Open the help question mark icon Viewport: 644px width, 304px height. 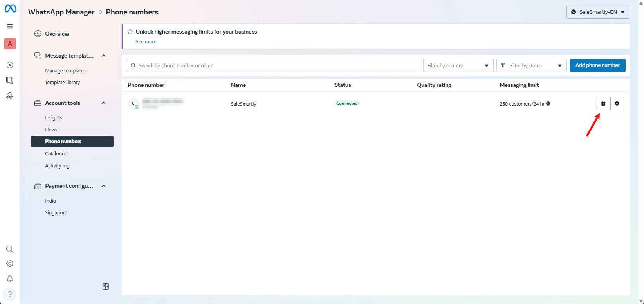pyautogui.click(x=10, y=294)
